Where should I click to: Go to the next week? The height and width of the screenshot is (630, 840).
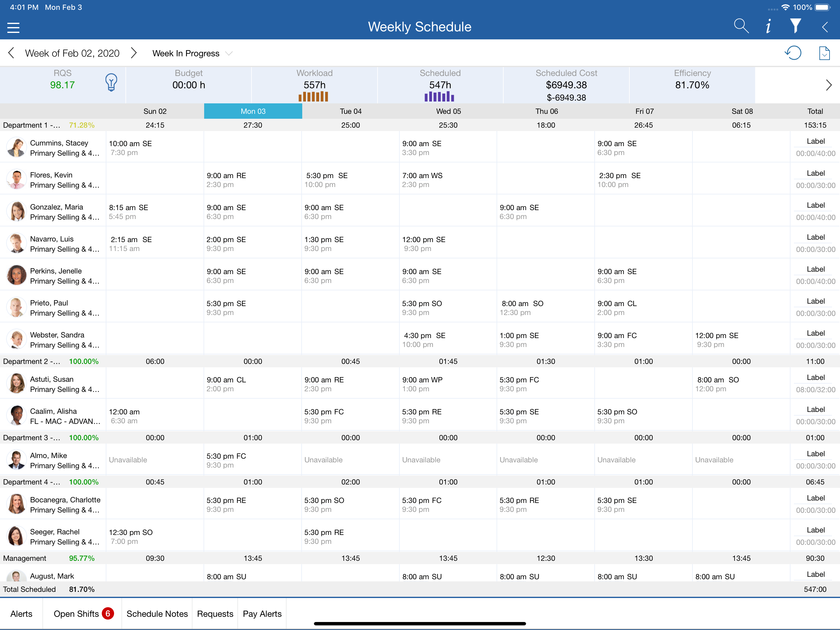pos(134,53)
